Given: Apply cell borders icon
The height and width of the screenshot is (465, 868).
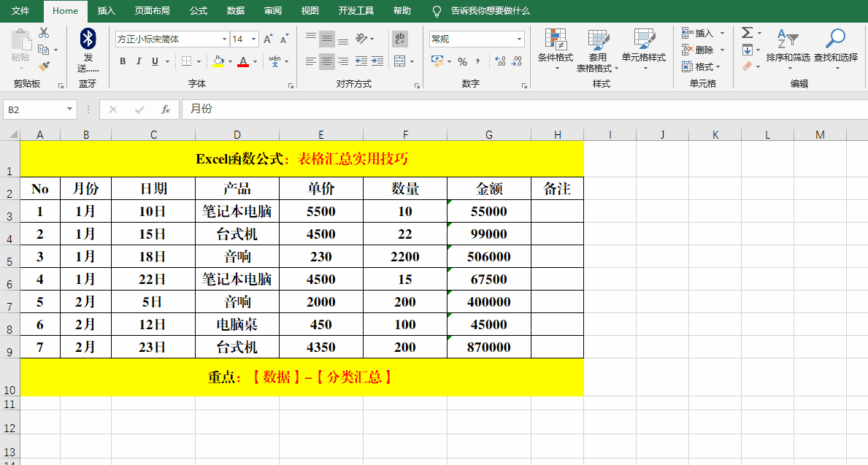Looking at the screenshot, I should click(x=187, y=61).
